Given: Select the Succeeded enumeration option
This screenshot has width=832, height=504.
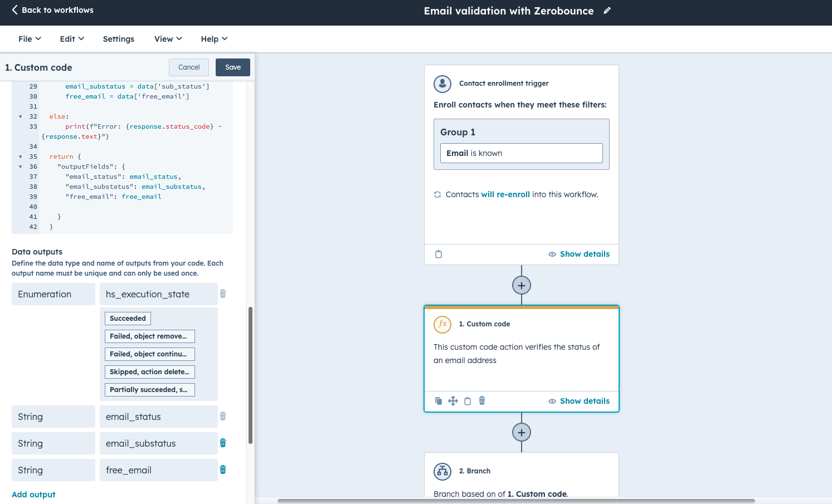Looking at the screenshot, I should (x=128, y=319).
